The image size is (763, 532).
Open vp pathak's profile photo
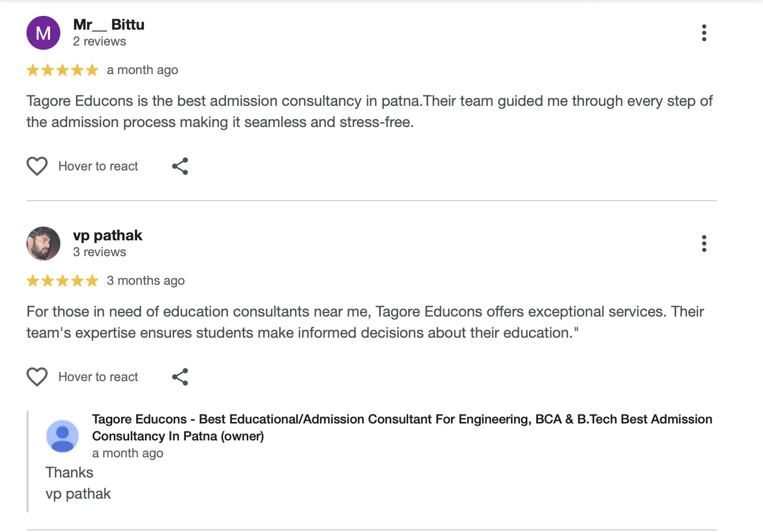coord(43,244)
